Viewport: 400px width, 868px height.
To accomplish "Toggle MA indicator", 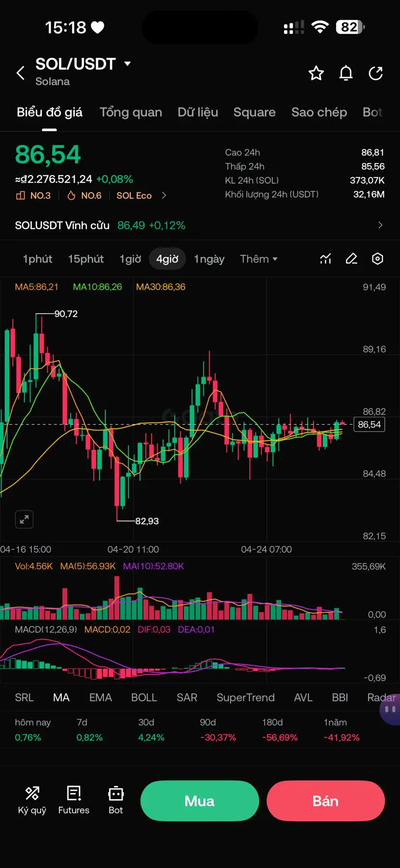I will click(x=61, y=697).
